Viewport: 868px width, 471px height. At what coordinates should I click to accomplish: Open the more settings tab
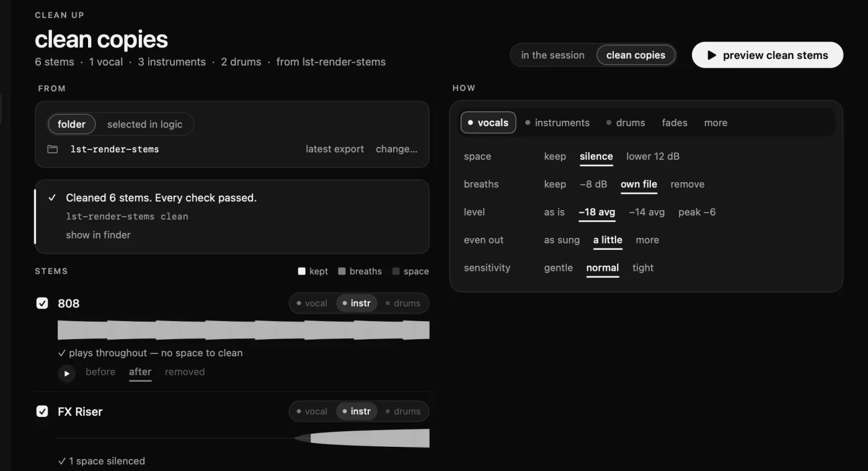click(715, 123)
